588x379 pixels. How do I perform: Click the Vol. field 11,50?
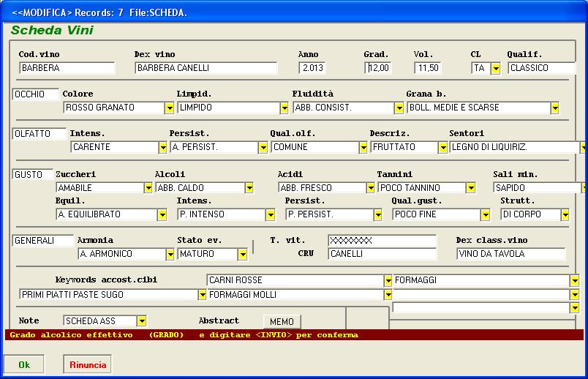pyautogui.click(x=429, y=68)
